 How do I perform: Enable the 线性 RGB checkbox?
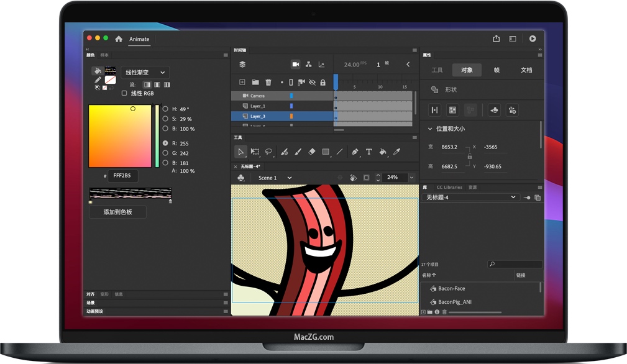pyautogui.click(x=124, y=93)
